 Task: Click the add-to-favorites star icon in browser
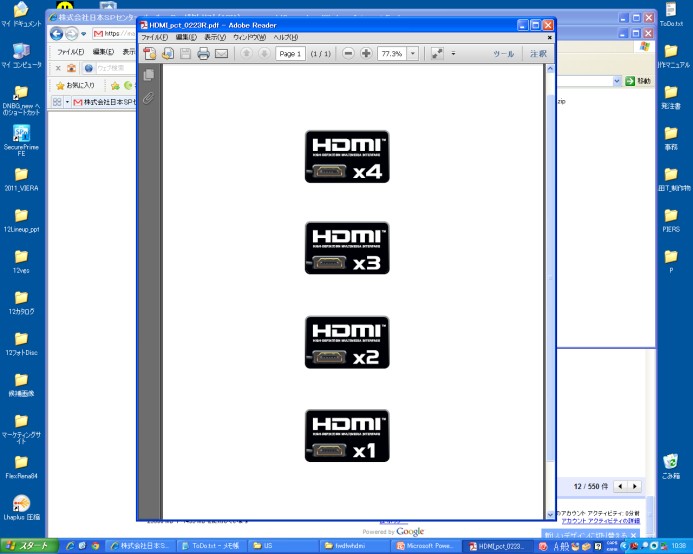coord(115,85)
